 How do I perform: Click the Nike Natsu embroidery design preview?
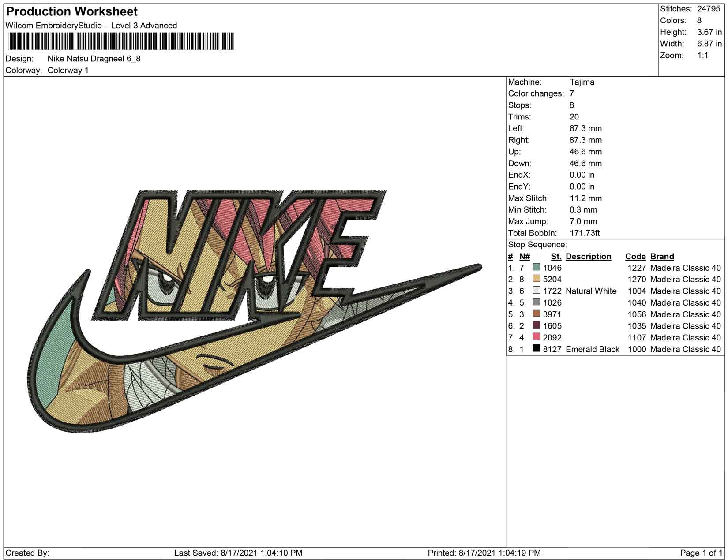pos(255,311)
